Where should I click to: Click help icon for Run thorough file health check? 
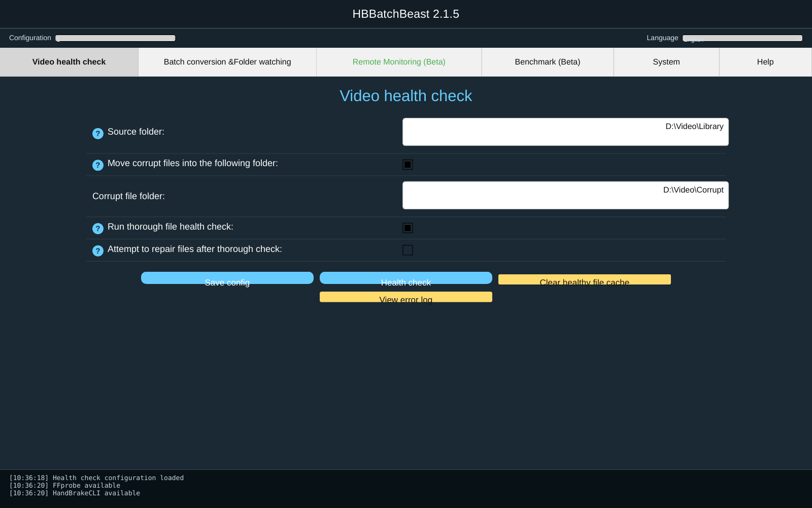(x=98, y=229)
